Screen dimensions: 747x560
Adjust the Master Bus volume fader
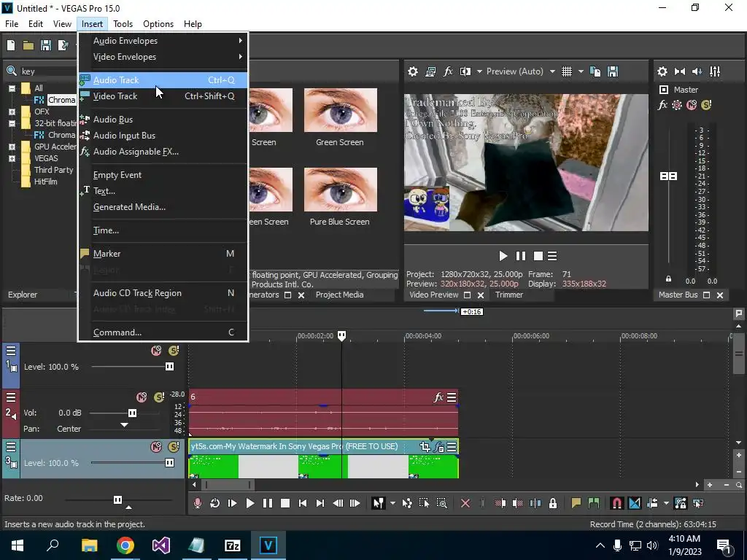[668, 176]
